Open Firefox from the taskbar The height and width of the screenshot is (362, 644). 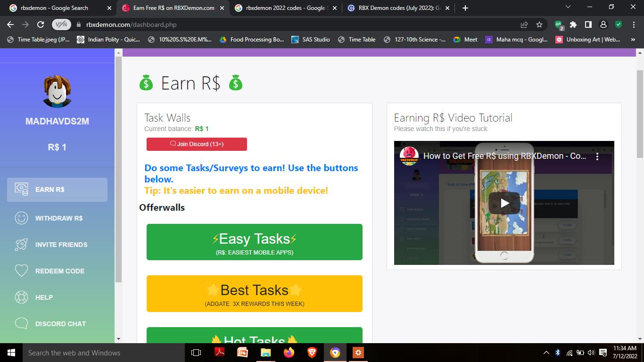(289, 353)
